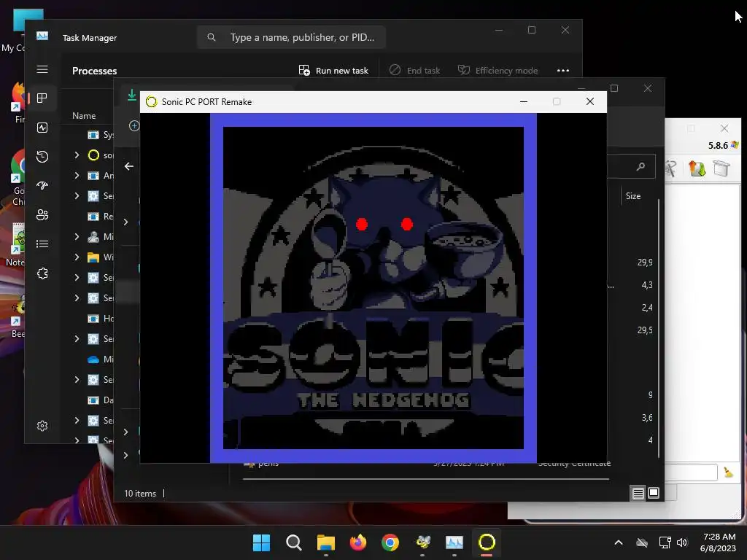Open taskbar Search
Viewport: 747px width, 560px height.
click(294, 542)
